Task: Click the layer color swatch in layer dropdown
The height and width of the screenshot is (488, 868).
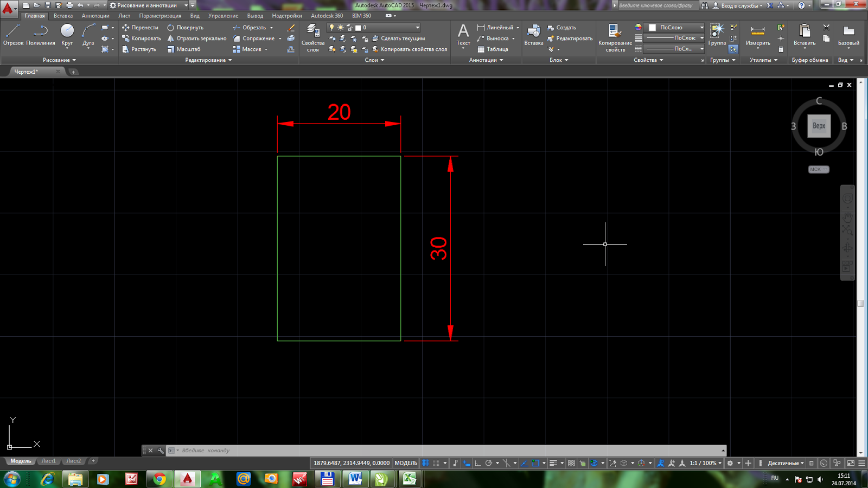Action: (358, 28)
